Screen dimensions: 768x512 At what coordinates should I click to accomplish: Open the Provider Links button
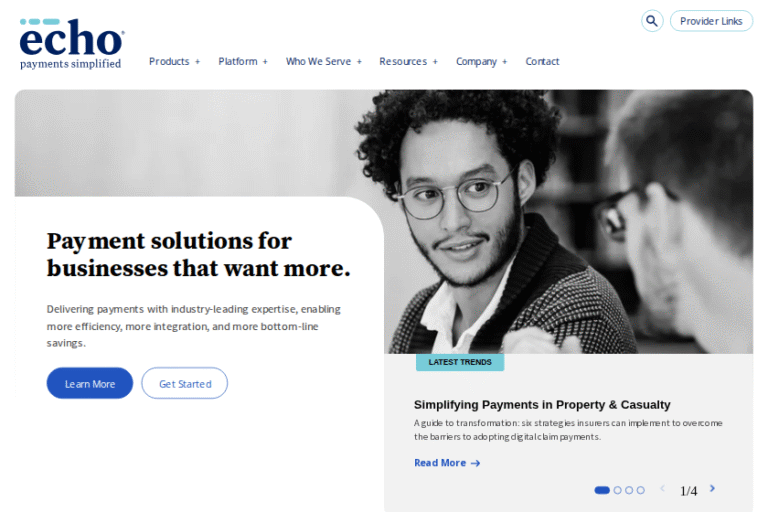pyautogui.click(x=711, y=21)
